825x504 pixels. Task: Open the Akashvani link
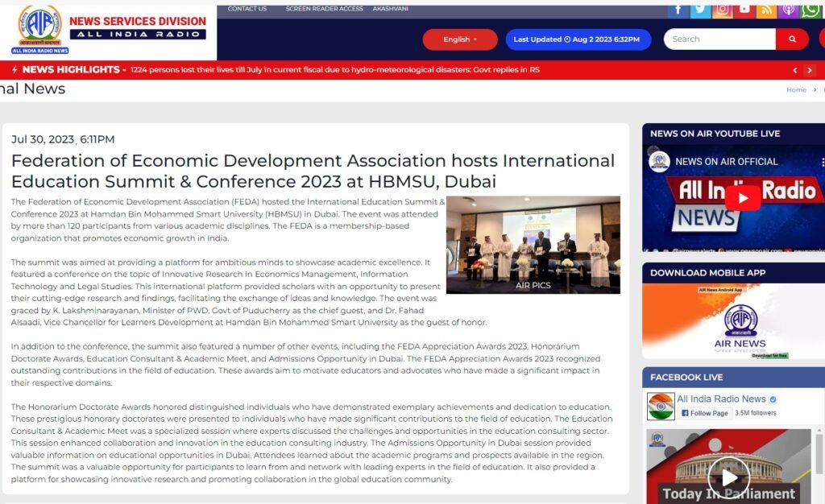[391, 8]
